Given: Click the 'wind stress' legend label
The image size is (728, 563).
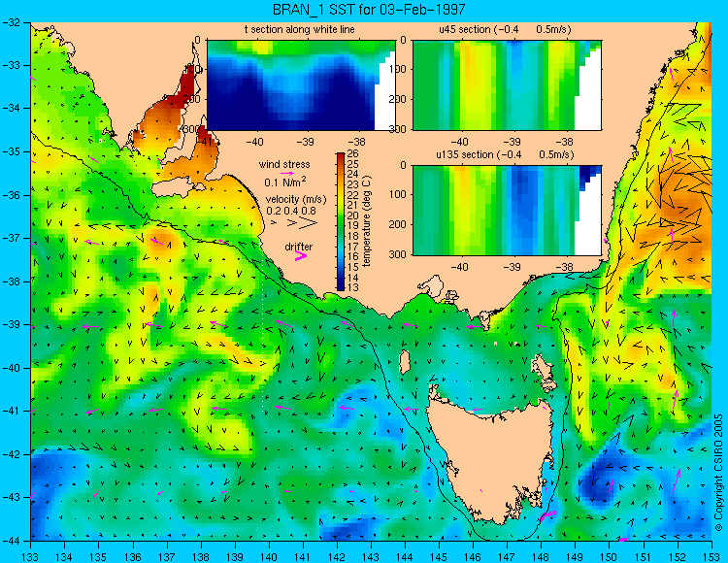Looking at the screenshot, I should [284, 164].
